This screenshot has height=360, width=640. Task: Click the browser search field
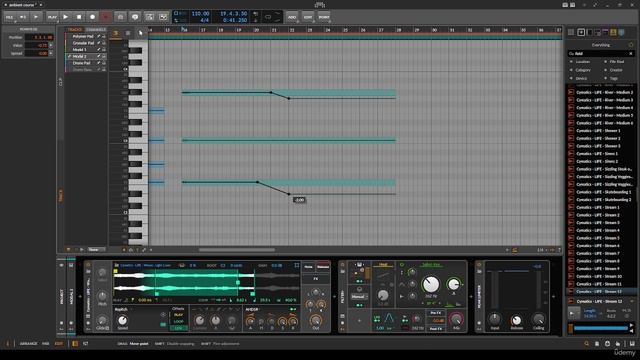(x=600, y=53)
